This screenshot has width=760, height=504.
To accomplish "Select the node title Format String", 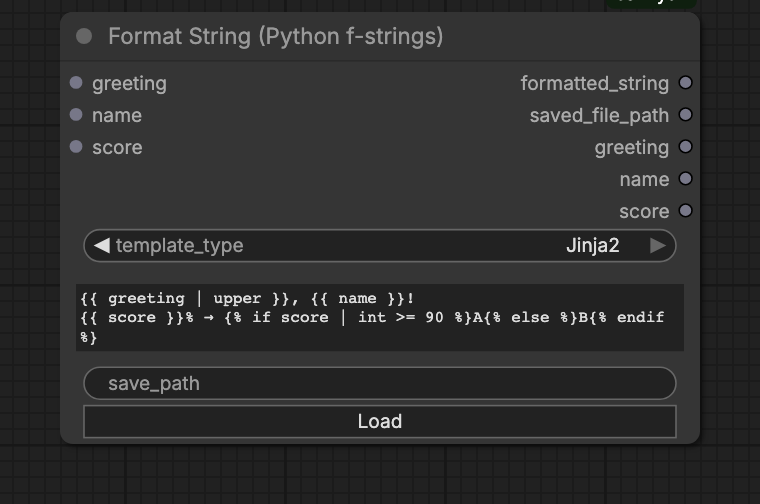I will tap(276, 37).
